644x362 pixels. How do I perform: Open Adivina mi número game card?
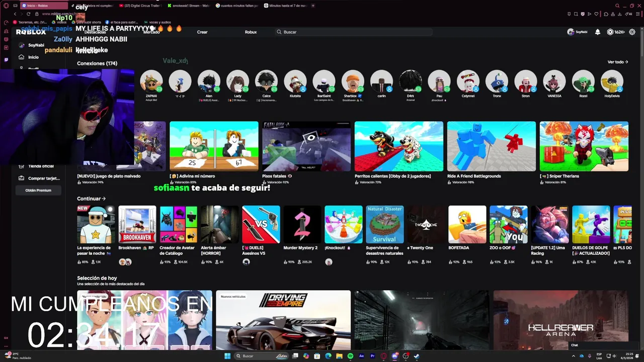click(x=214, y=146)
